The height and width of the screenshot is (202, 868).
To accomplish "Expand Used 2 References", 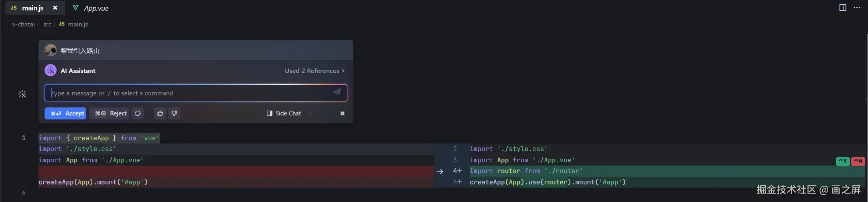I will [x=314, y=71].
